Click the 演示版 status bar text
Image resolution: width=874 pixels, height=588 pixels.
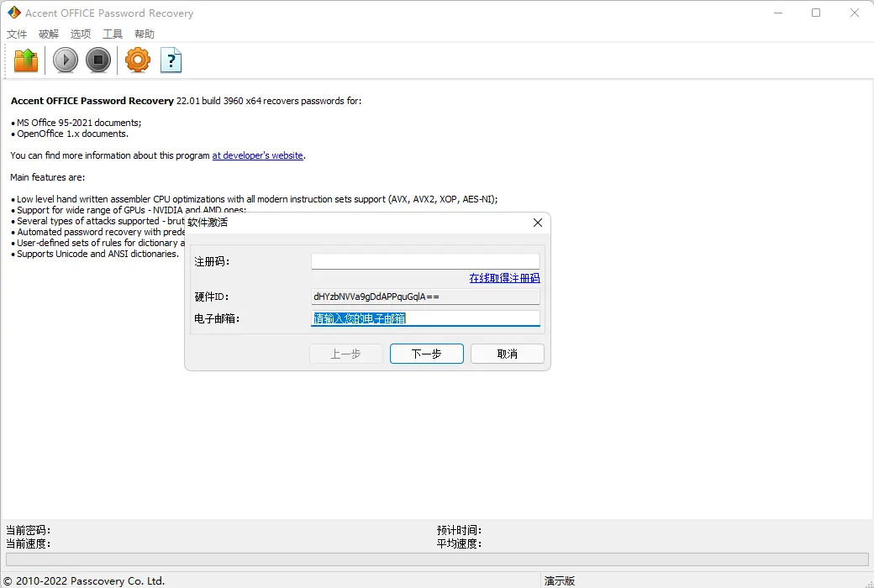(x=559, y=580)
